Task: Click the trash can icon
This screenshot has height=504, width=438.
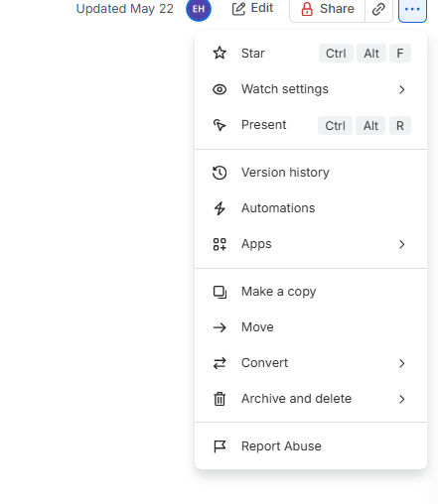Action: tap(219, 399)
